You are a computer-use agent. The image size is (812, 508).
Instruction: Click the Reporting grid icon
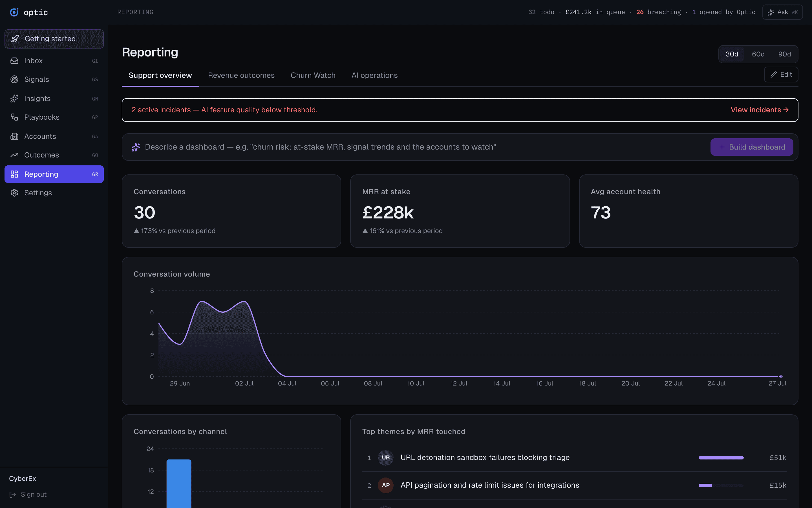click(14, 174)
